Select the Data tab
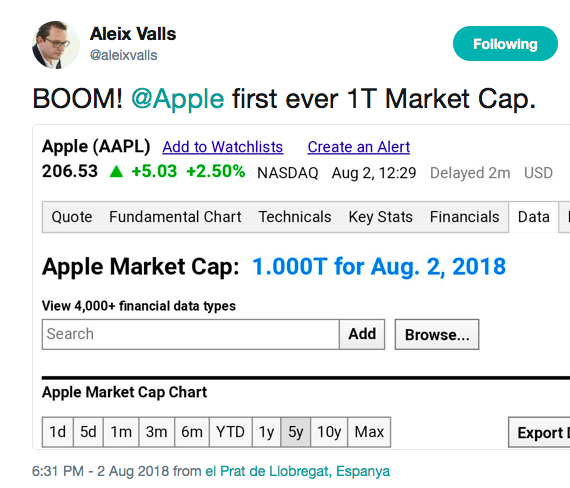The image size is (570, 488). (534, 217)
